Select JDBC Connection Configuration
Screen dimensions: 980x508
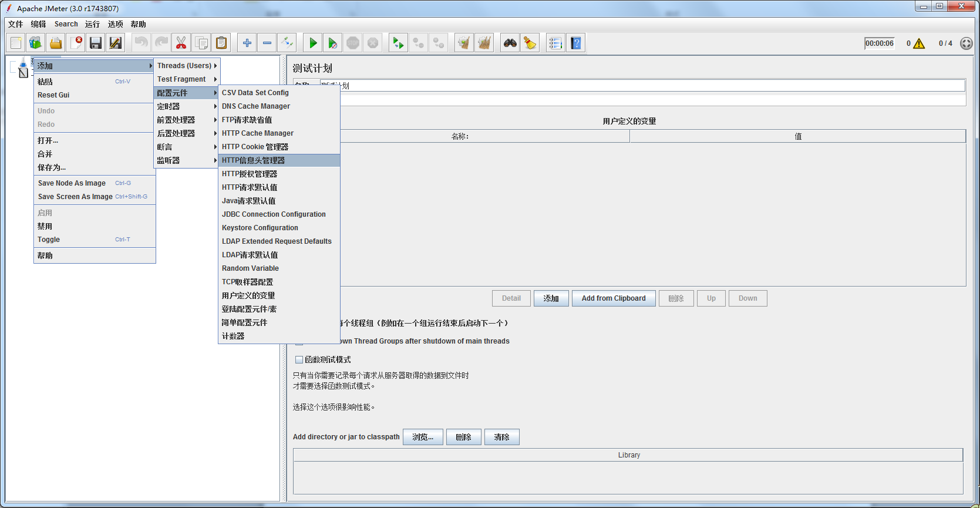(x=279, y=214)
